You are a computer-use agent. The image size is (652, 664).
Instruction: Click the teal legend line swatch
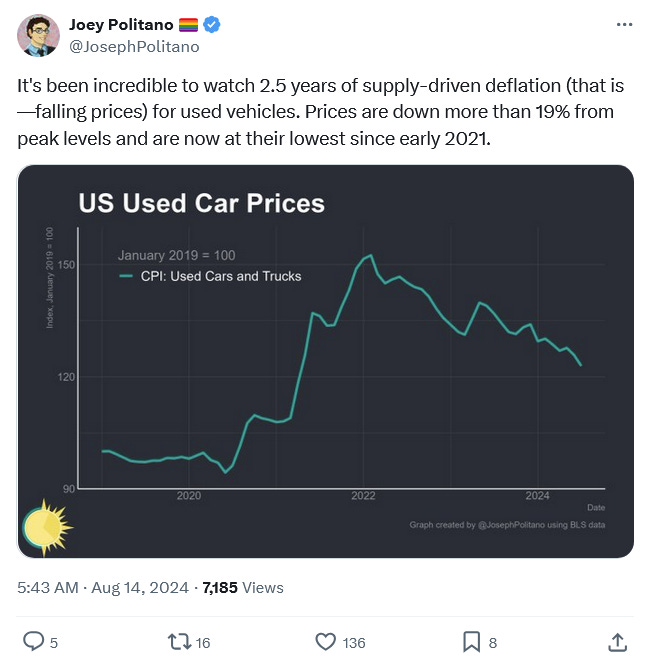[126, 277]
